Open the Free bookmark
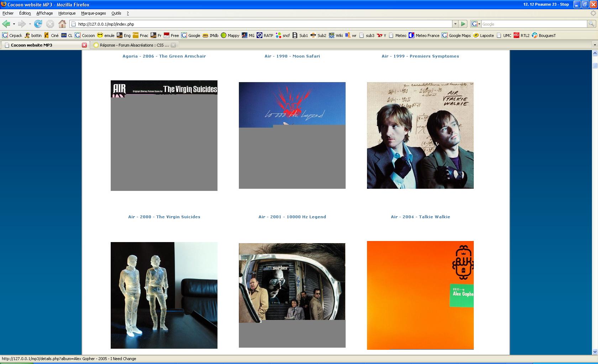This screenshot has height=364, width=598. pyautogui.click(x=171, y=35)
